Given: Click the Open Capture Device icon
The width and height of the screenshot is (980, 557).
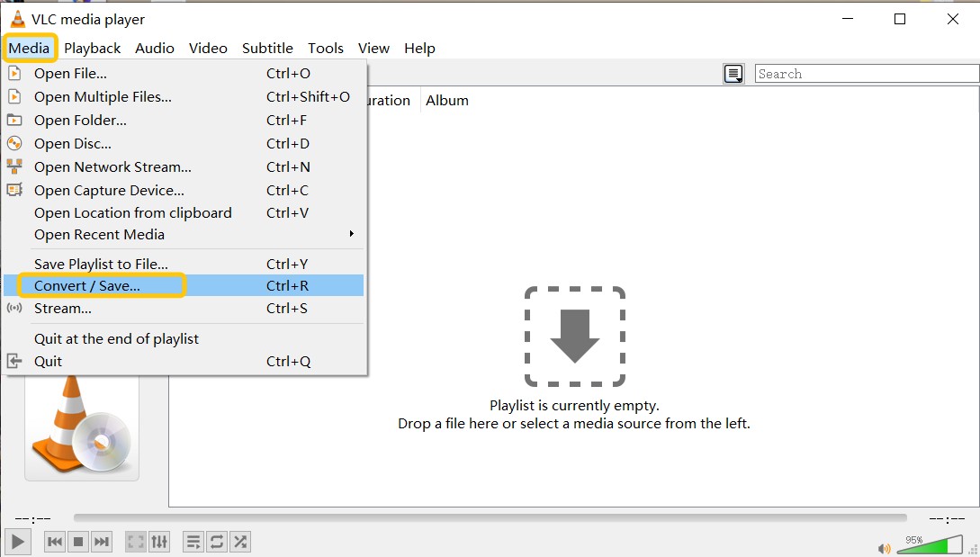Looking at the screenshot, I should (x=15, y=190).
